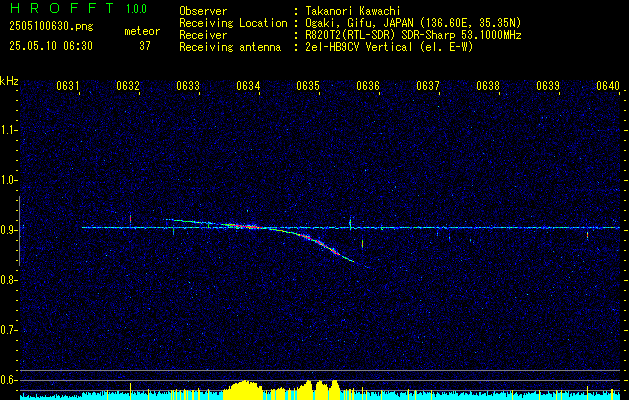Click the 0.7 frequency axis label
The image size is (629, 400).
(7, 330)
